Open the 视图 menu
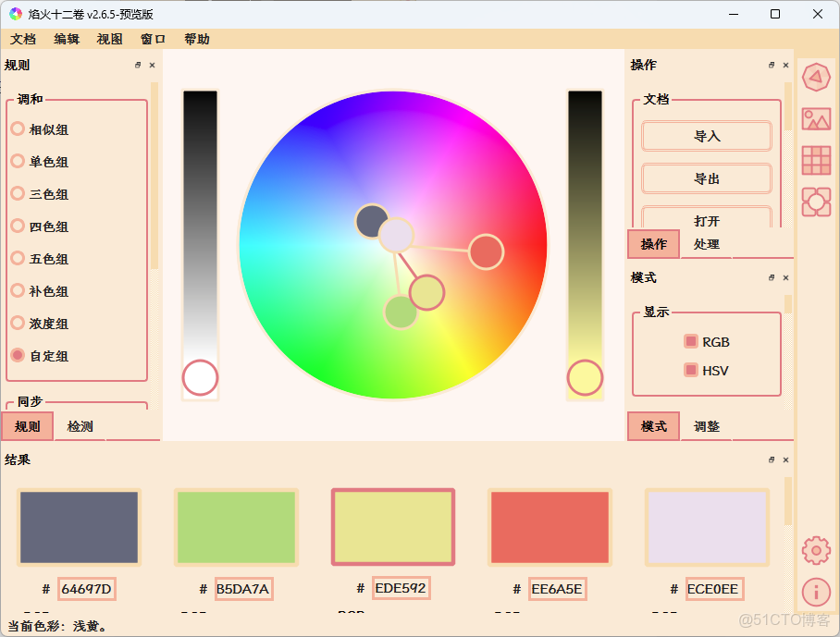Viewport: 840px width, 637px height. click(x=110, y=39)
